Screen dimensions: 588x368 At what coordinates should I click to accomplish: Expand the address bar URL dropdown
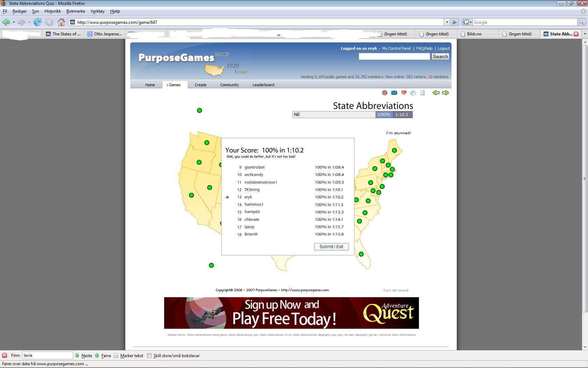pyautogui.click(x=447, y=22)
